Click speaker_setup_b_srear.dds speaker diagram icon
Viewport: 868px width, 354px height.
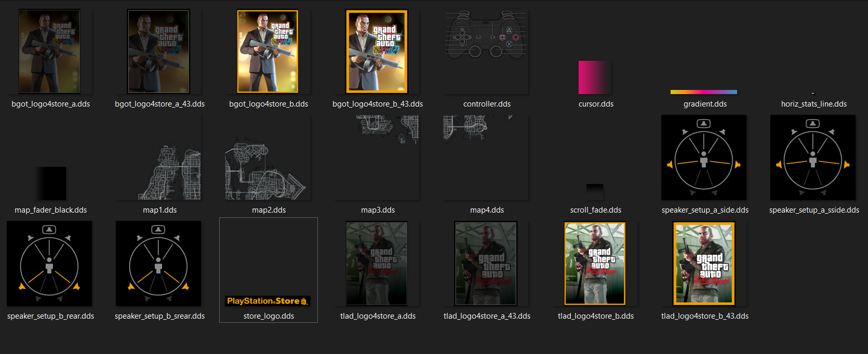158,264
